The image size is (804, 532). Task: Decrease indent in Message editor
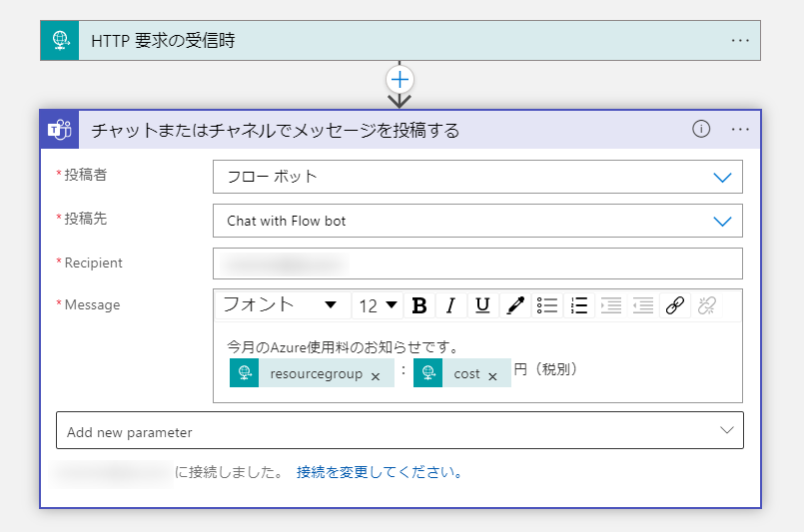642,305
